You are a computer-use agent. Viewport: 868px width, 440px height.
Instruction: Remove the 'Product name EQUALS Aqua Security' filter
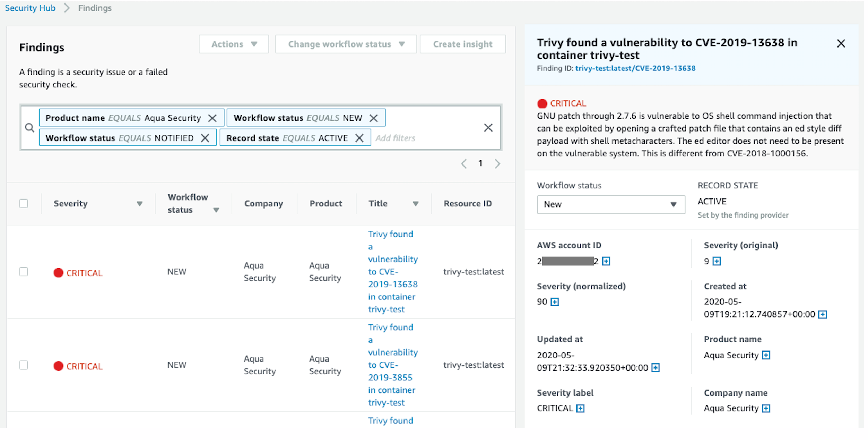click(x=212, y=118)
